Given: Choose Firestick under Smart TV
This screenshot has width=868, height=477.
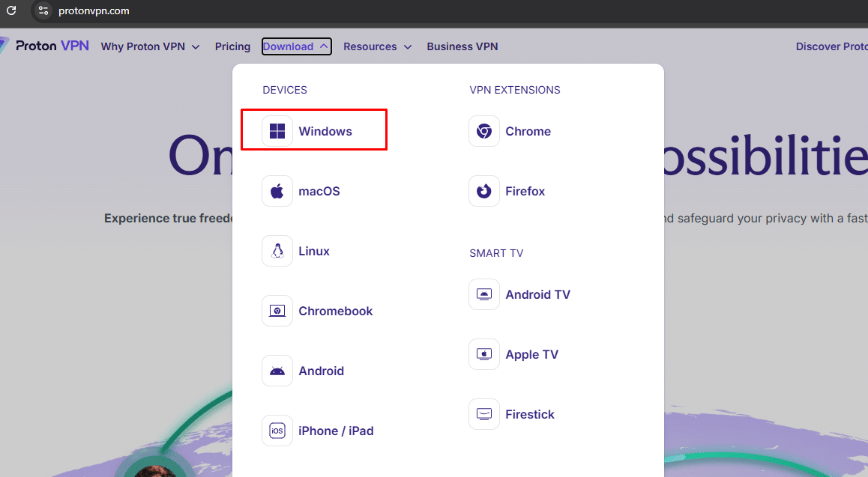Looking at the screenshot, I should (512, 414).
